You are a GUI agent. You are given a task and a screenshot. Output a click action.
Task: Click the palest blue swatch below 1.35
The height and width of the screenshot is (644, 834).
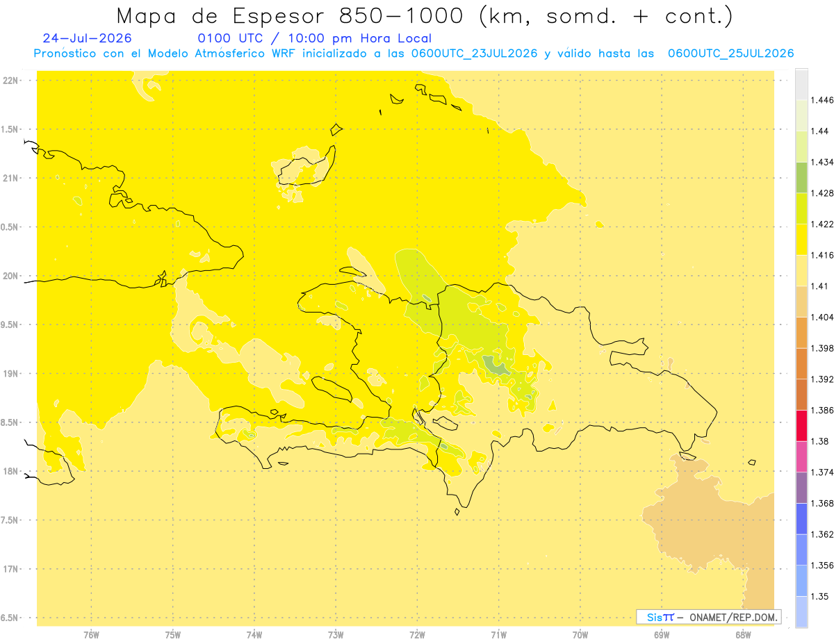(801, 612)
